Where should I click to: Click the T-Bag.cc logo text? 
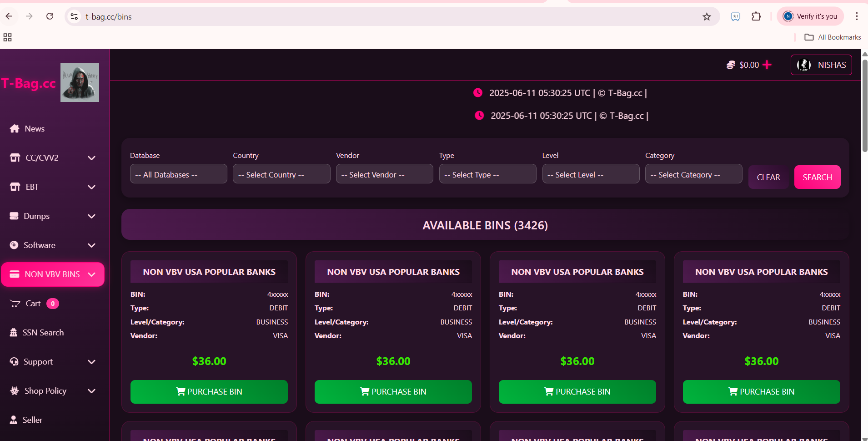point(29,83)
